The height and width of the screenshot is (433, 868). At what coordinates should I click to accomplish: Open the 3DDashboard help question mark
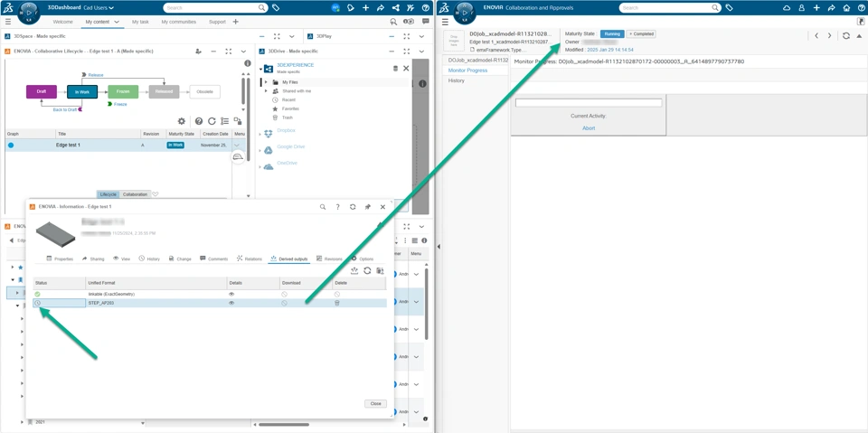pos(425,8)
